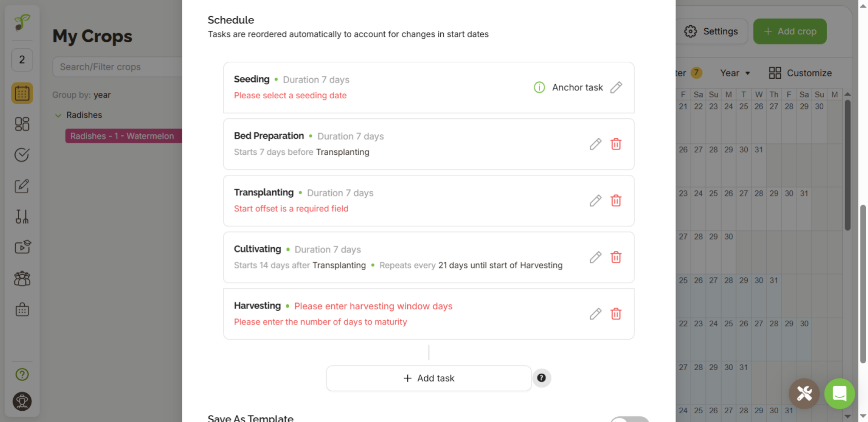Click the Anchor task info icon
Screen dimensions: 868x422
point(539,87)
